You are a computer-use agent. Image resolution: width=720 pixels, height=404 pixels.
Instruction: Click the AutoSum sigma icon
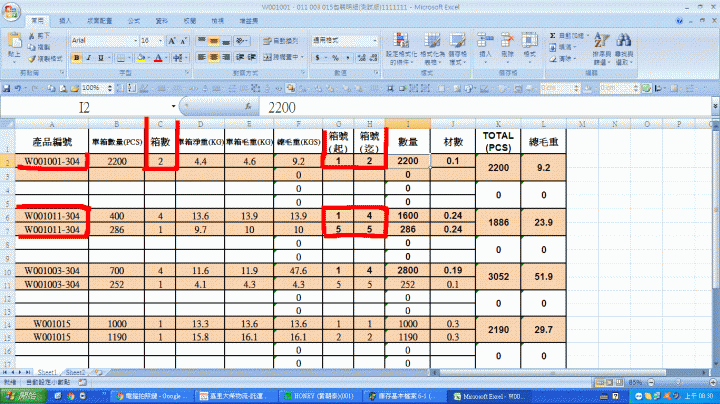point(552,35)
